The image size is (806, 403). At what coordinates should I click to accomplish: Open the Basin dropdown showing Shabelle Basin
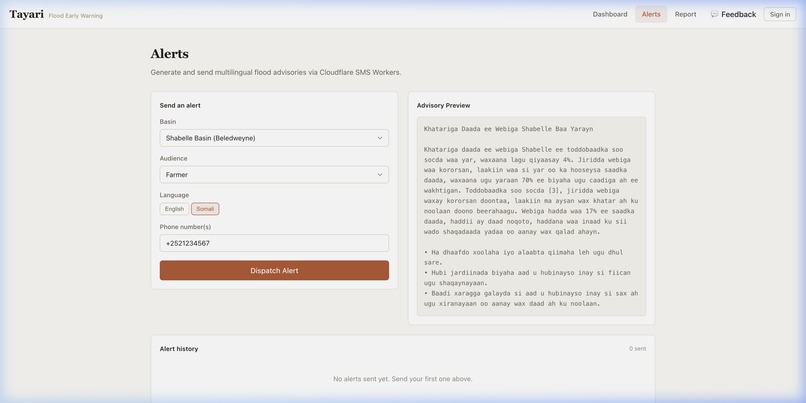(274, 138)
